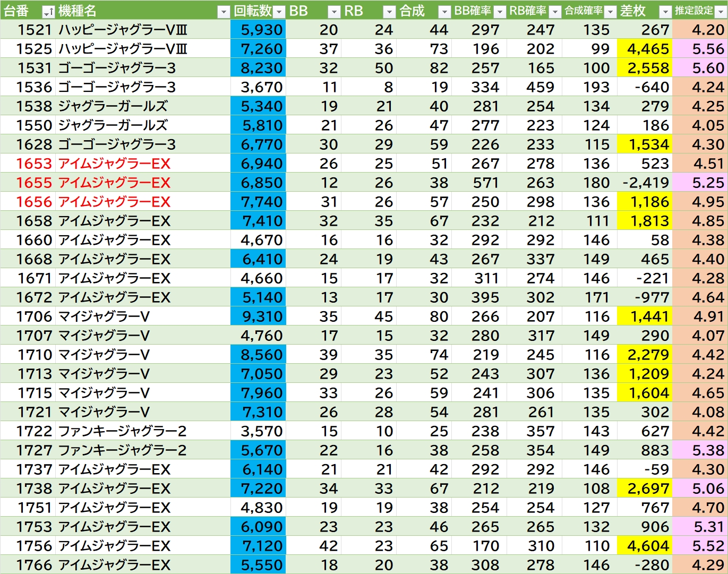728x574 pixels.
Task: Open the BB column filter dropdown
Action: (x=334, y=12)
